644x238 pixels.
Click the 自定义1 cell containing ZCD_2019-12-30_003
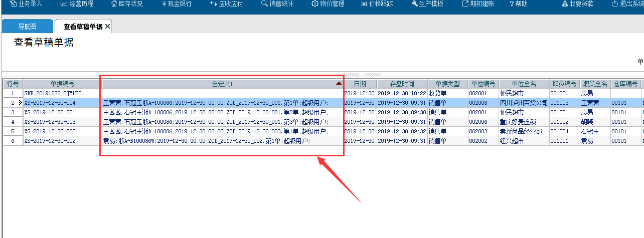[x=223, y=131]
